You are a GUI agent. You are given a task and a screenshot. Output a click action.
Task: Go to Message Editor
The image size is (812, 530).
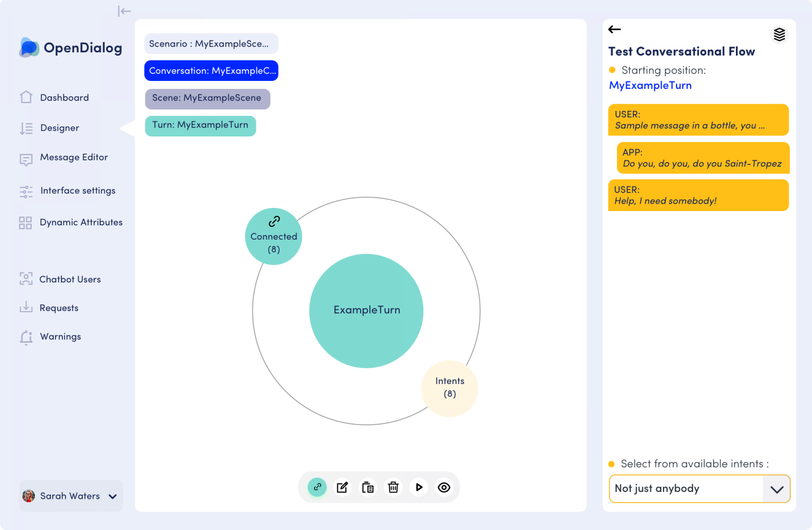pos(73,158)
